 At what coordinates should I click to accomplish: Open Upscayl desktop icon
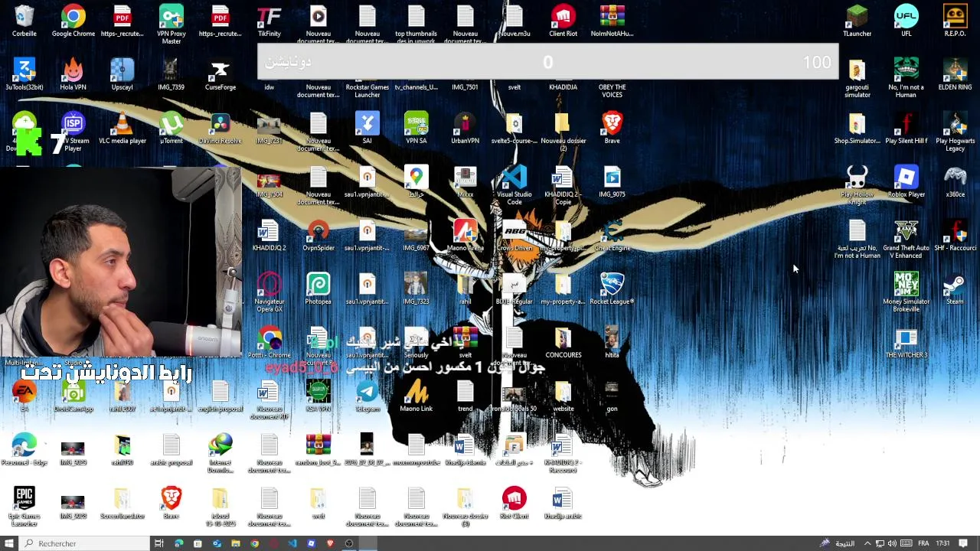coord(122,74)
